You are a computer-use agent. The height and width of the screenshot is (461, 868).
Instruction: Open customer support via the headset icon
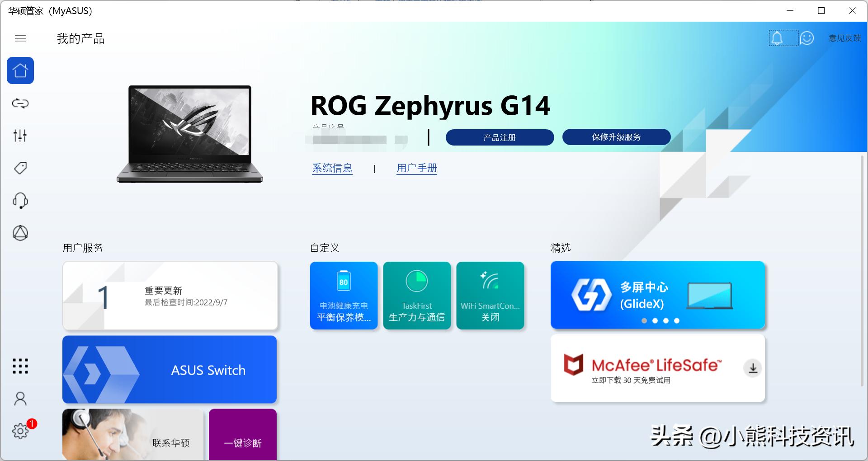pyautogui.click(x=20, y=200)
